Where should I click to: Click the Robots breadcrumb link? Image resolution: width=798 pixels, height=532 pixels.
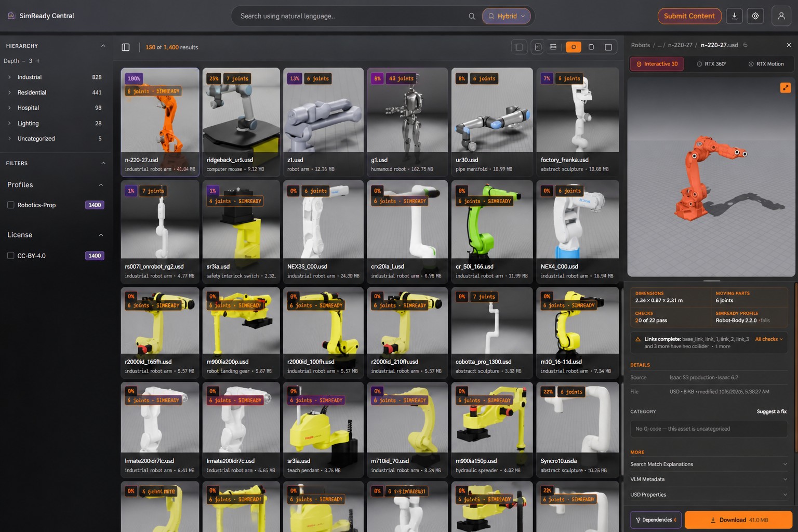[641, 45]
